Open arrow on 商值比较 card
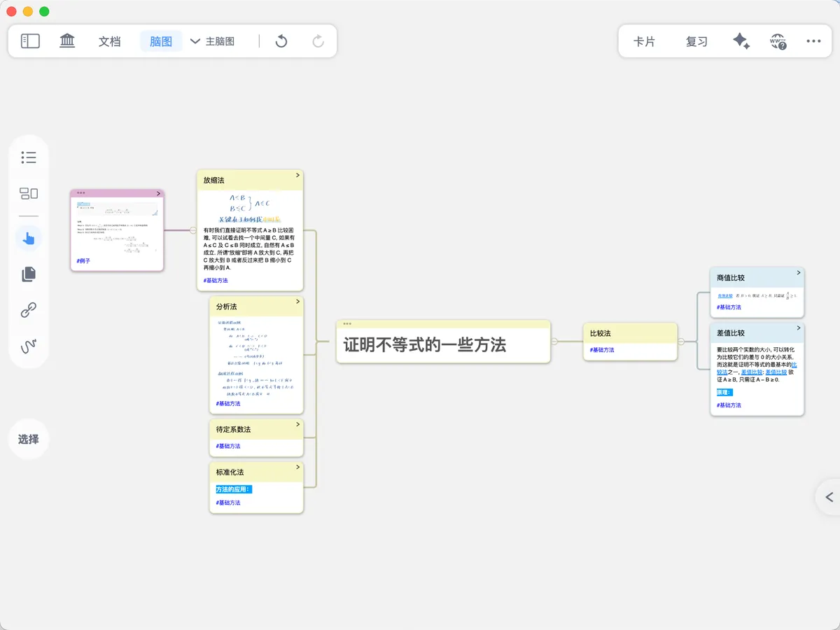The height and width of the screenshot is (630, 840). [798, 273]
